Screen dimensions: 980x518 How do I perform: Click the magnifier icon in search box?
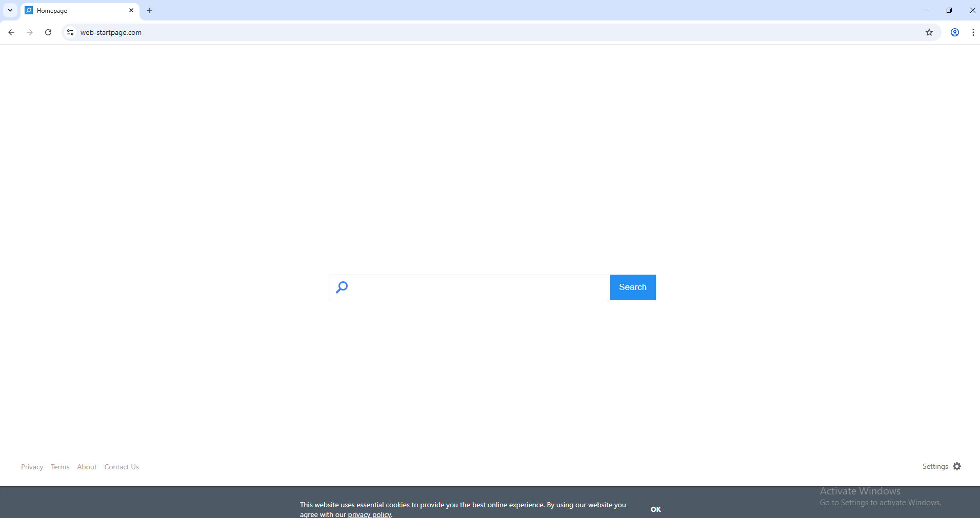pyautogui.click(x=342, y=287)
